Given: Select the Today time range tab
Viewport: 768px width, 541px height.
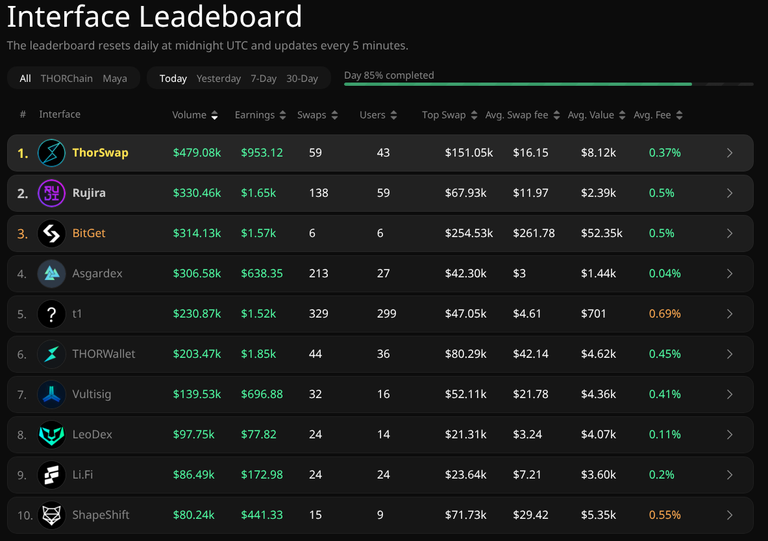Looking at the screenshot, I should (173, 78).
